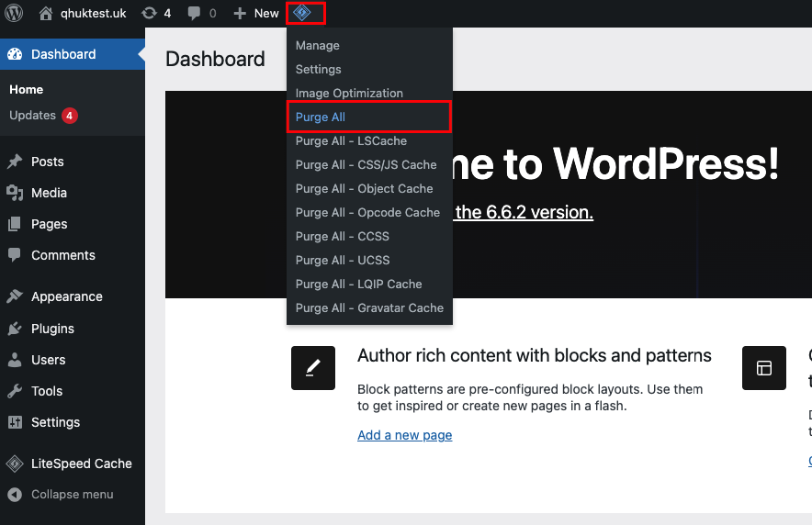Click the red Updates count badge

(70, 116)
